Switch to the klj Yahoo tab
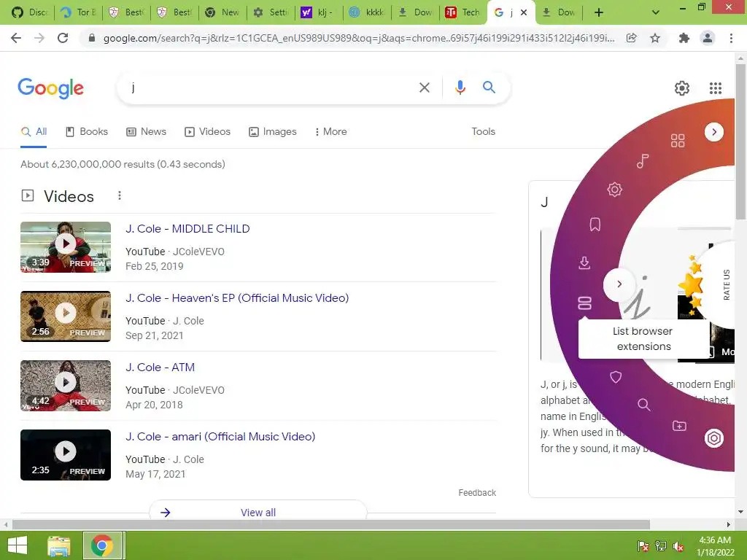Screen dimensions: 747x560 coord(318,12)
